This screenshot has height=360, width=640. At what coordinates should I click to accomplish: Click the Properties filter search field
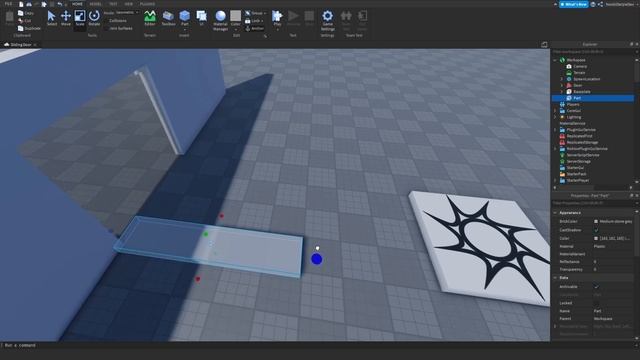[x=592, y=203]
